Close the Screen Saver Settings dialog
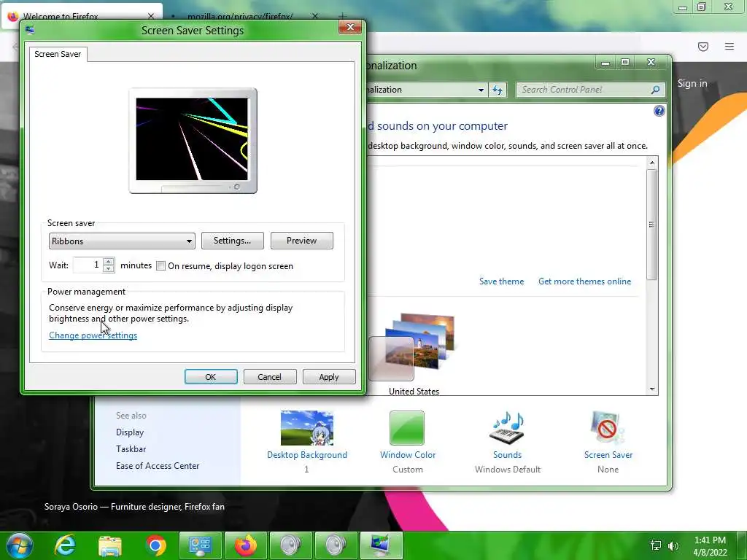 pyautogui.click(x=349, y=27)
